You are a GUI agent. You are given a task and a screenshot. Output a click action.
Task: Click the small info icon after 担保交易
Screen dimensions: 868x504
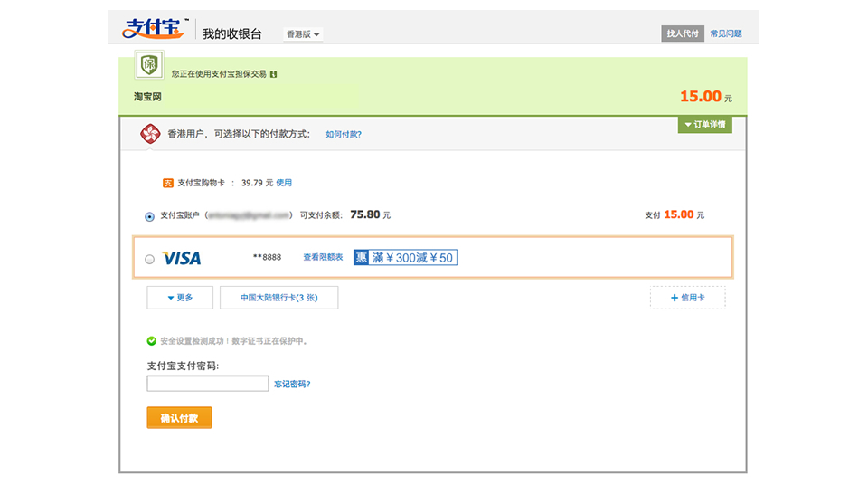pyautogui.click(x=273, y=74)
